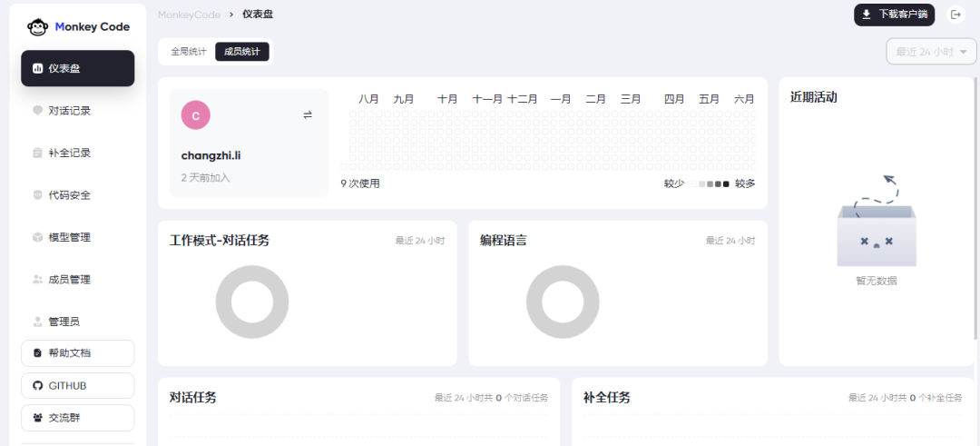
Task: Click the 编程语言 card title
Action: click(503, 240)
